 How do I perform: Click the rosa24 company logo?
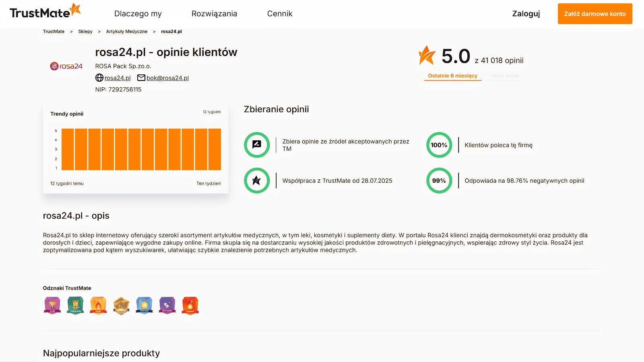point(66,66)
